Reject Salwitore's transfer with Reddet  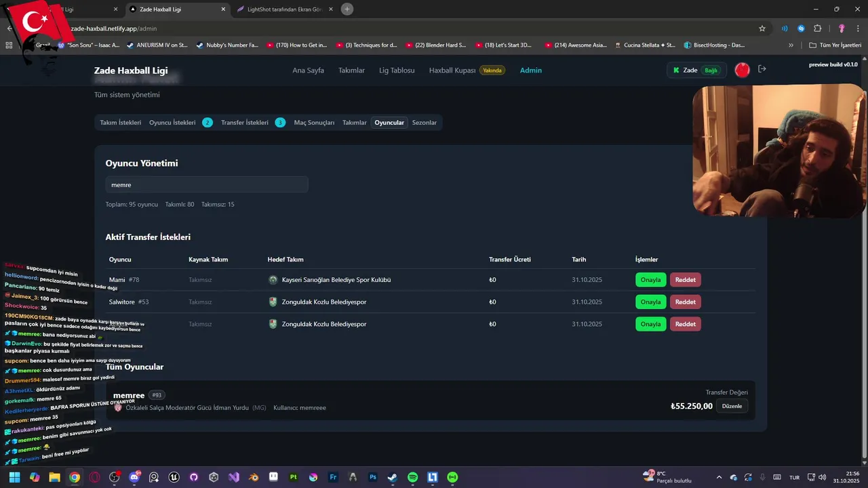[686, 302]
